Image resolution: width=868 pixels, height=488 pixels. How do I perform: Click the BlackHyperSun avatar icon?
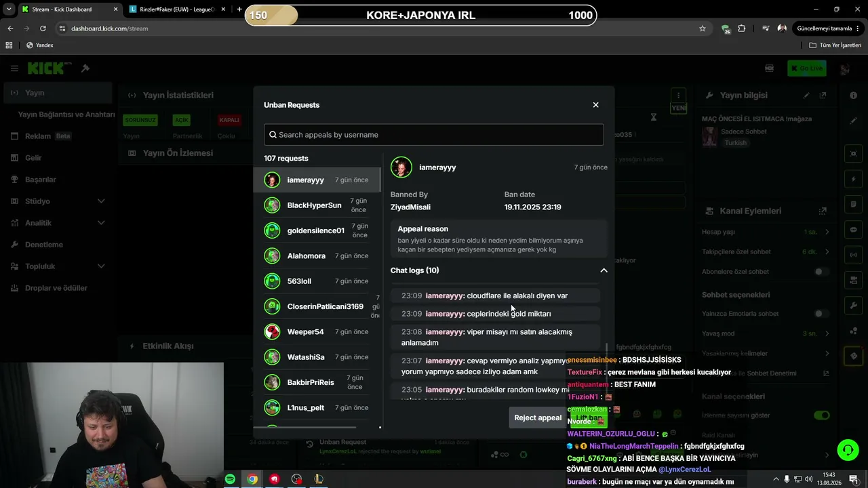272,205
